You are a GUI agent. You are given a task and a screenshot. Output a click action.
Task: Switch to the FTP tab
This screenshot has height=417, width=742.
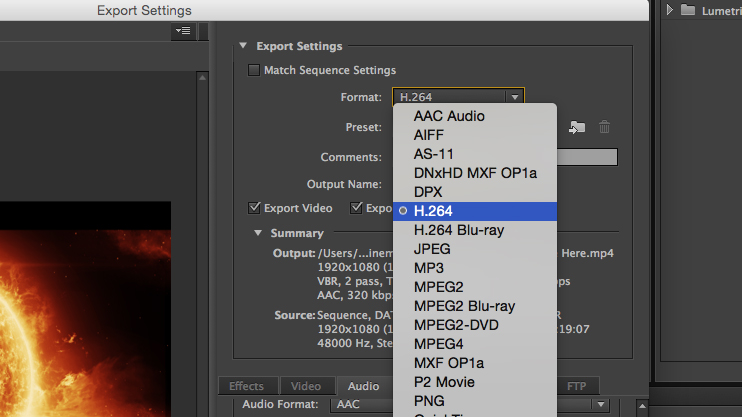577,386
